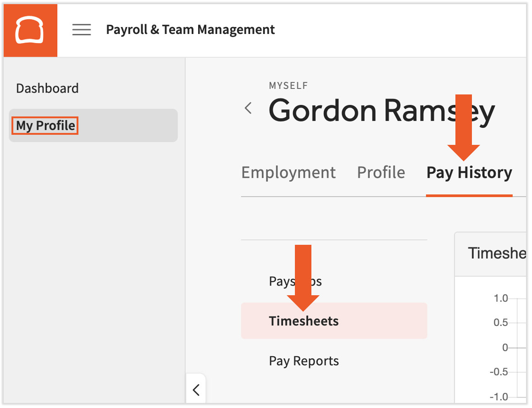
Task: Switch to the Employment tab
Action: coord(288,172)
